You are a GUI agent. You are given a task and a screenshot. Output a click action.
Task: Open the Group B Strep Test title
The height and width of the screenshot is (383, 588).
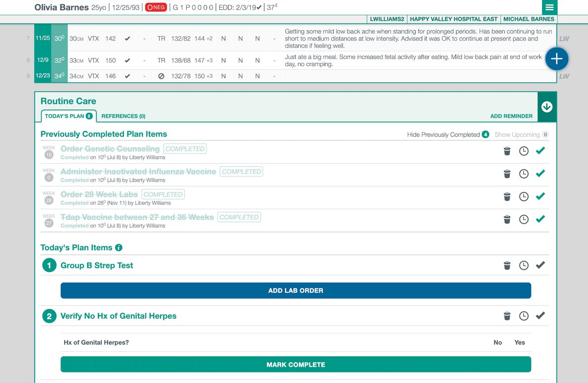click(97, 265)
